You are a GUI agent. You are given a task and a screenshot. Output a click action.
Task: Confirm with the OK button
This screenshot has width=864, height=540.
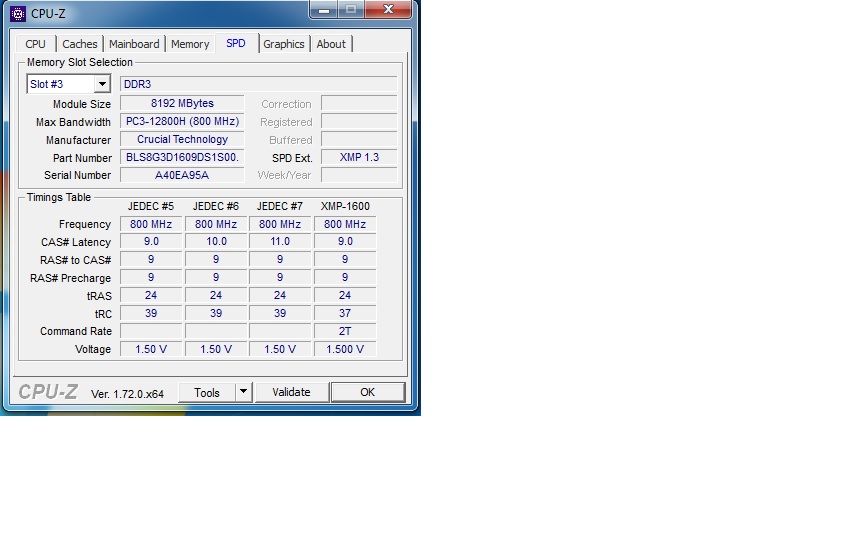(368, 392)
